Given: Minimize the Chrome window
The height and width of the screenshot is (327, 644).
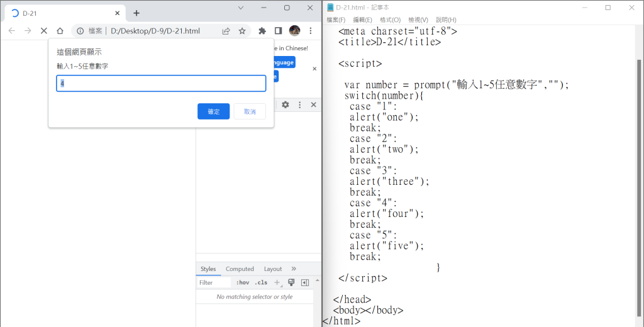Looking at the screenshot, I should (264, 8).
